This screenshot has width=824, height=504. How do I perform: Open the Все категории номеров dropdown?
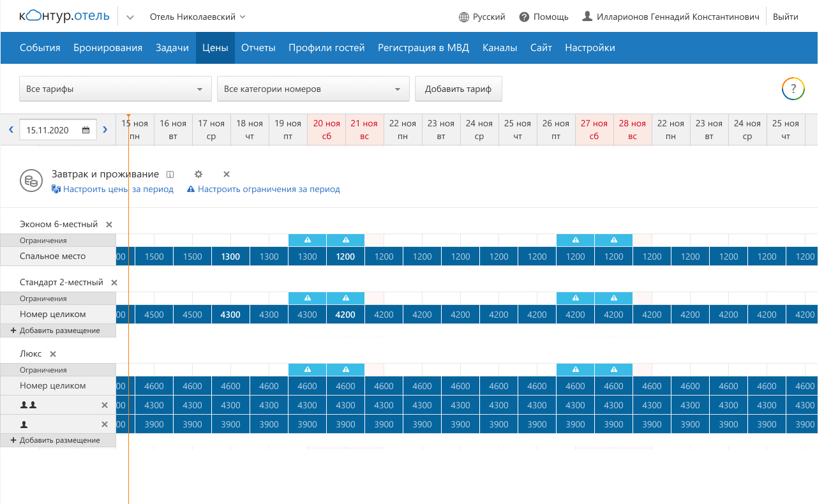pos(313,89)
